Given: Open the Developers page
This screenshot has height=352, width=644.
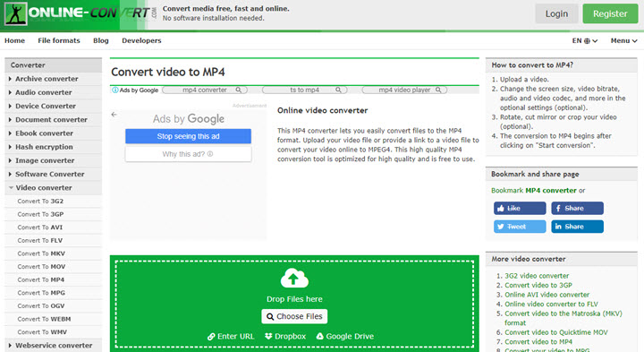Looking at the screenshot, I should coord(141,40).
